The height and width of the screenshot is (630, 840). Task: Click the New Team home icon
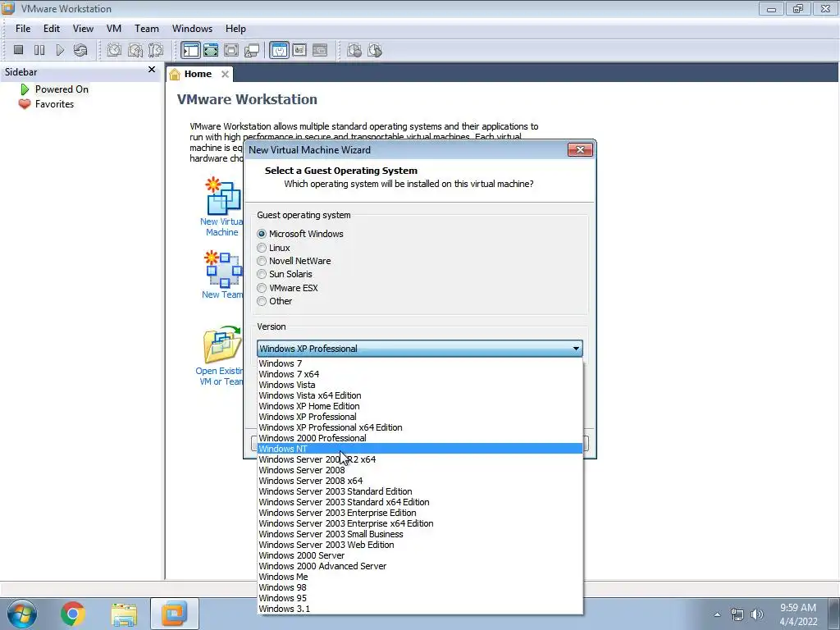pos(223,269)
